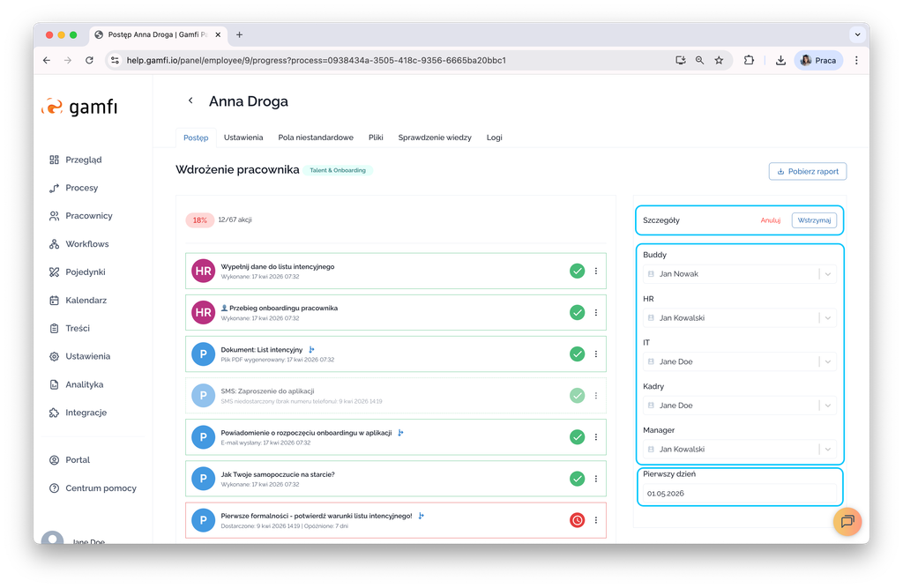Open the Sprawdzenie wiedzy tab

pos(435,138)
